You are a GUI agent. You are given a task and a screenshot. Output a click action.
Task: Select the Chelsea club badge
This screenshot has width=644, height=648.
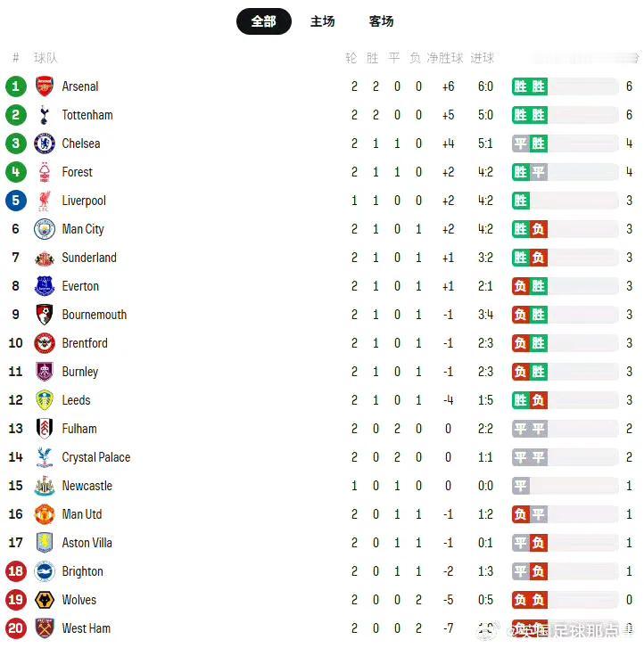(45, 144)
